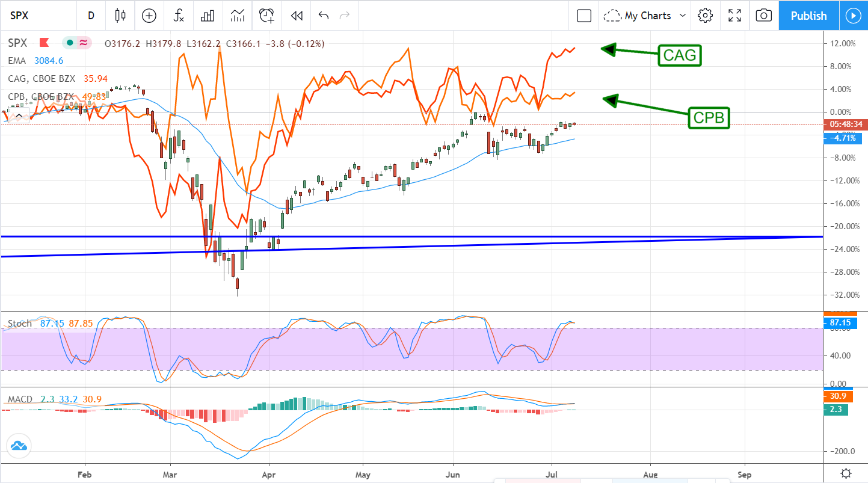Click the TradingView cloud logo

click(x=19, y=446)
